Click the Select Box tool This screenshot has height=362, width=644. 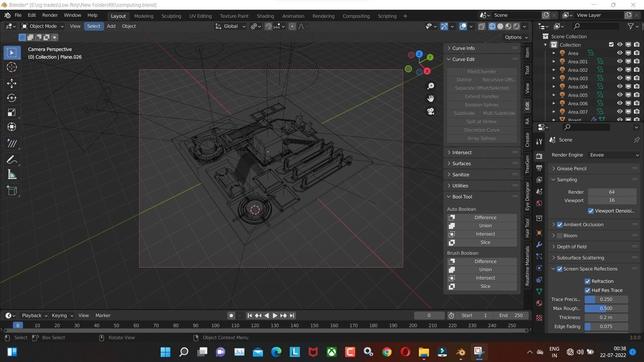click(12, 53)
